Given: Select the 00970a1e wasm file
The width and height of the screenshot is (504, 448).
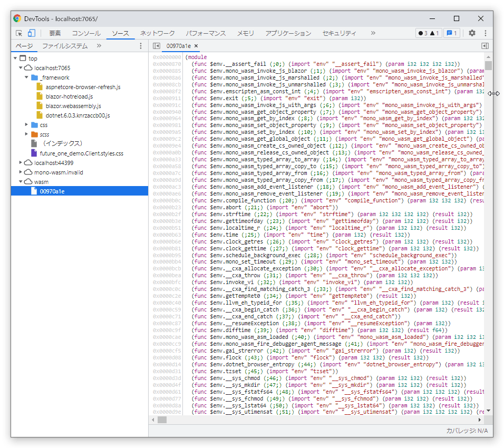Looking at the screenshot, I should click(80, 191).
